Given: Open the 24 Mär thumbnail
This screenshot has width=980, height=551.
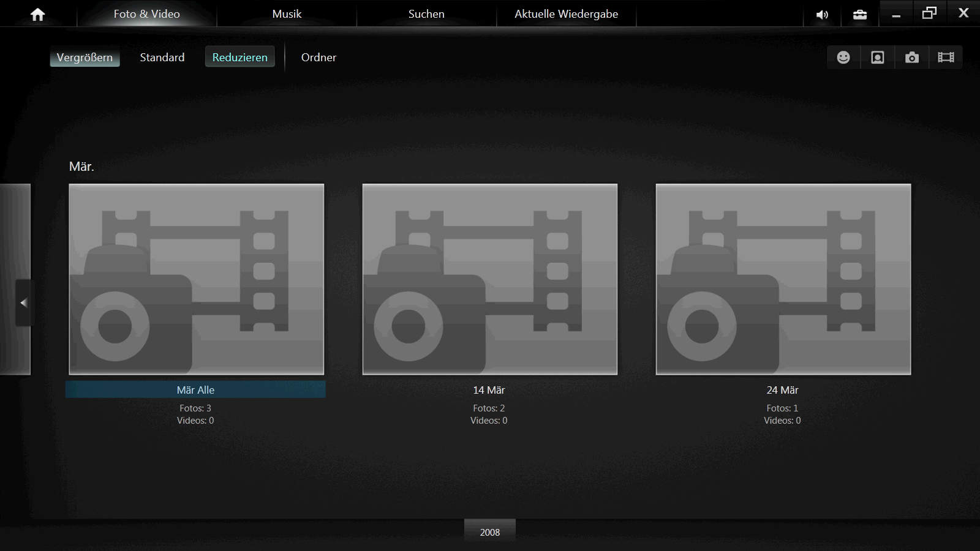Looking at the screenshot, I should tap(783, 279).
